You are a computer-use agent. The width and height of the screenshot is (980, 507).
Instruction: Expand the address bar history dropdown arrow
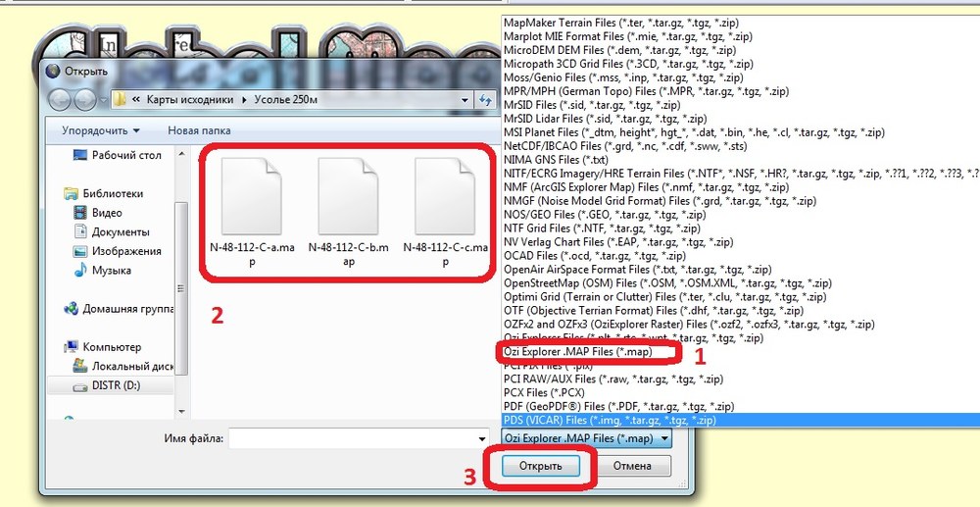465,99
